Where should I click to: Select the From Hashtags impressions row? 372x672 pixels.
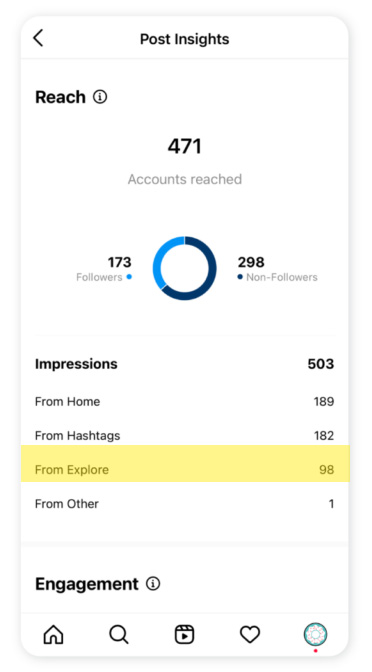point(185,435)
